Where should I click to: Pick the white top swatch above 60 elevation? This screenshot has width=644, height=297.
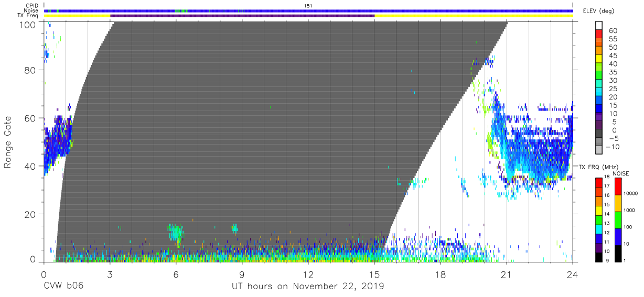[600, 26]
